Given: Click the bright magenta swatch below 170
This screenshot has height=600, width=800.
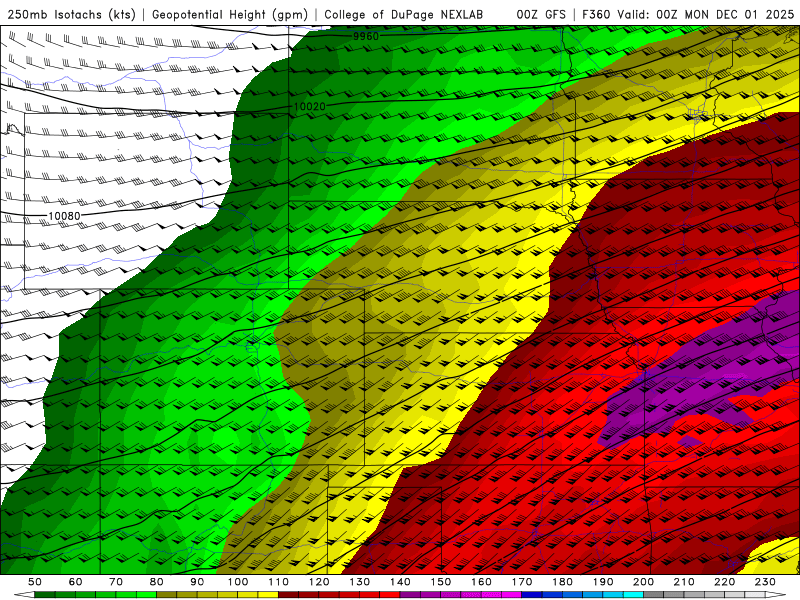Looking at the screenshot, I should pos(511,594).
